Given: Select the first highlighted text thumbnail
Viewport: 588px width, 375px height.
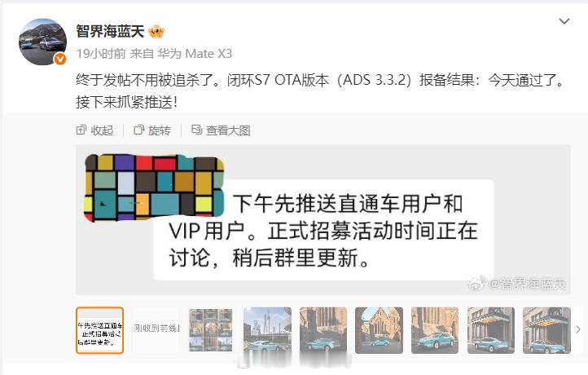Looking at the screenshot, I should pos(99,330).
